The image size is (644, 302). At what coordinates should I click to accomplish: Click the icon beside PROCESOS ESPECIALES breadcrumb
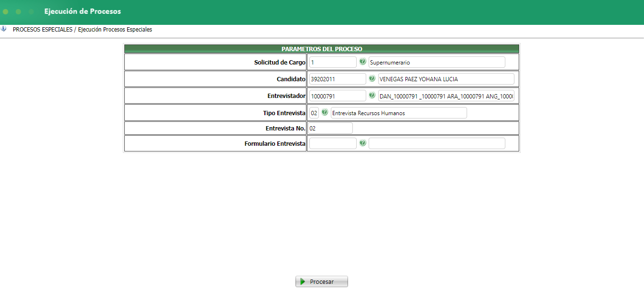(x=4, y=29)
